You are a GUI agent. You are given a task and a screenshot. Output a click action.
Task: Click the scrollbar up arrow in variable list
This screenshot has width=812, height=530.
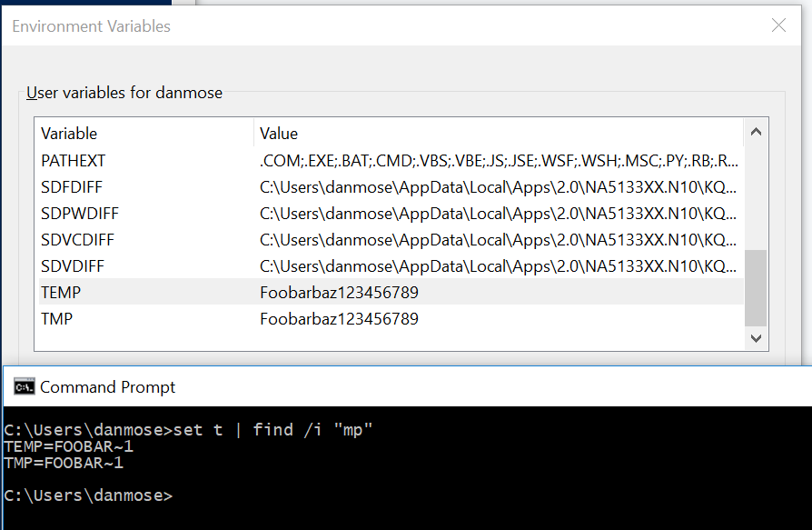pyautogui.click(x=756, y=131)
